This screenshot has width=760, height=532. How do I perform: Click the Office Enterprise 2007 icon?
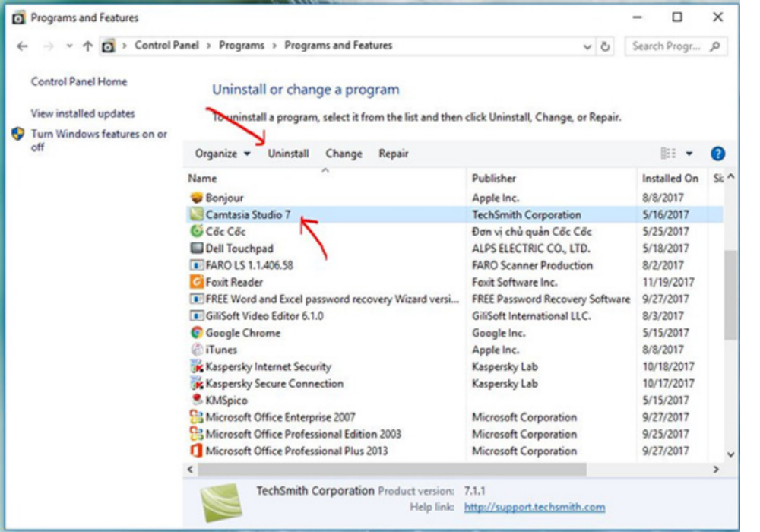point(196,416)
